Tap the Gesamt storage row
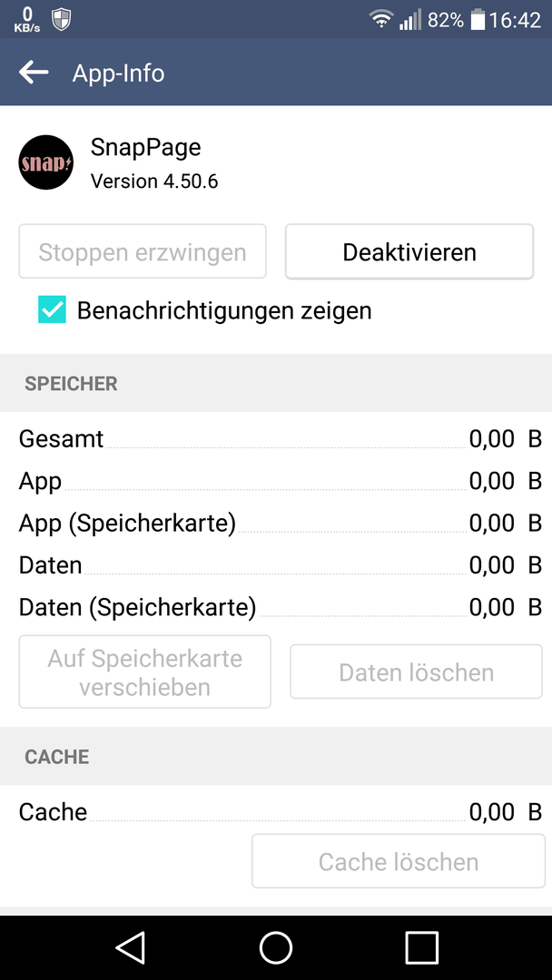Image resolution: width=552 pixels, height=980 pixels. coord(280,439)
